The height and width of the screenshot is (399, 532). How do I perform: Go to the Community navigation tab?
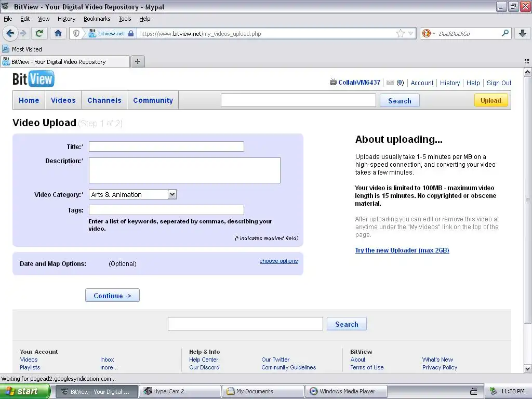(153, 100)
